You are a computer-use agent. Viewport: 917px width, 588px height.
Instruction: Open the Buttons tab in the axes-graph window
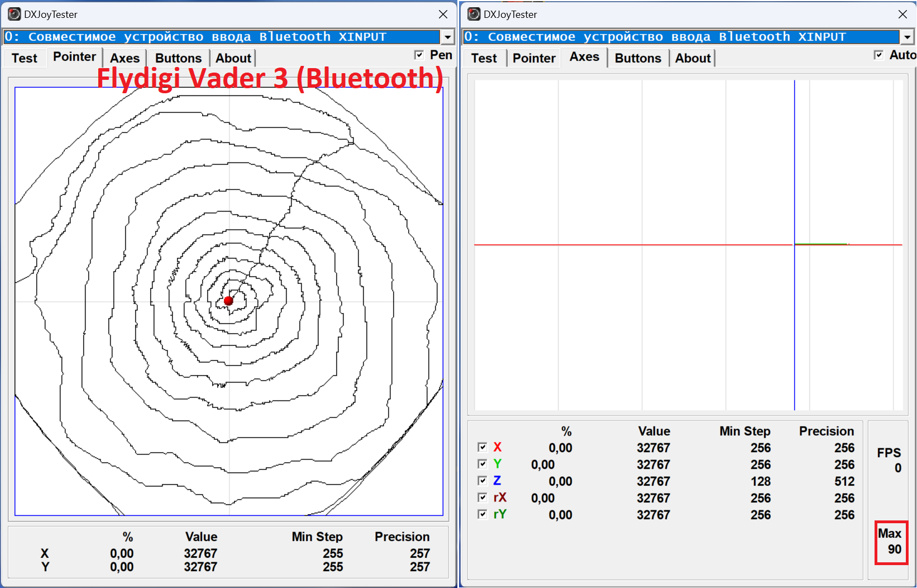638,58
